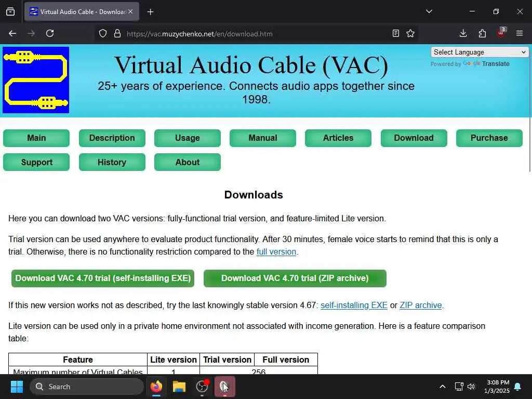Screen dimensions: 532x399
Task: Open the Purchase navigation button
Action: 489,138
